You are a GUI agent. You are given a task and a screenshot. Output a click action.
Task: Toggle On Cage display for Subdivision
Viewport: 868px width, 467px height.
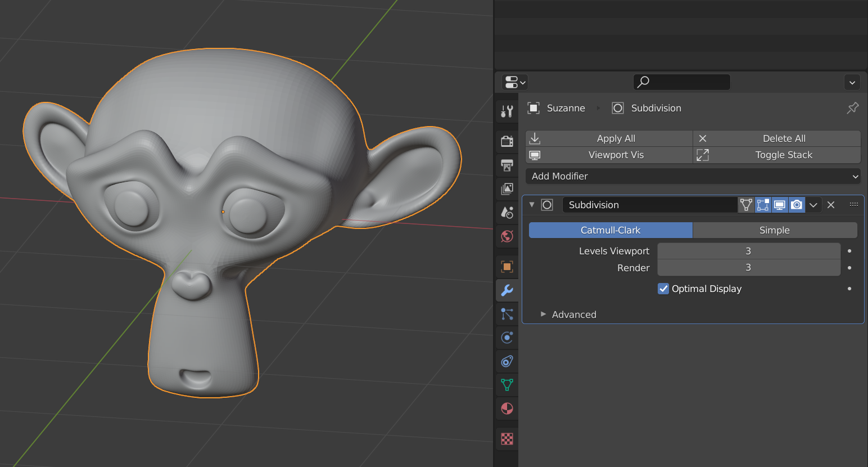pyautogui.click(x=746, y=205)
